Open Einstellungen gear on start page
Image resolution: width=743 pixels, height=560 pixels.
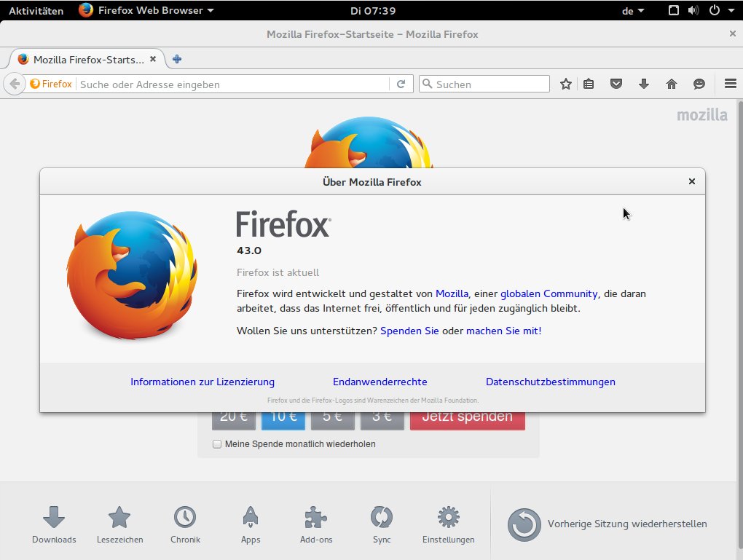(448, 524)
